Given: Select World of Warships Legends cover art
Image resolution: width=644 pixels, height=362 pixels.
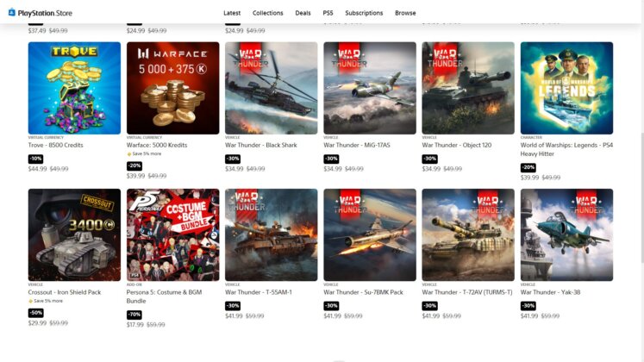Looking at the screenshot, I should pyautogui.click(x=566, y=88).
